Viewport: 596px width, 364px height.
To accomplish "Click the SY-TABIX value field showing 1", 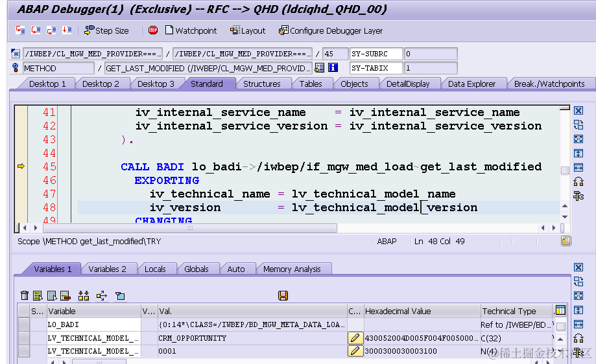I will click(x=430, y=68).
